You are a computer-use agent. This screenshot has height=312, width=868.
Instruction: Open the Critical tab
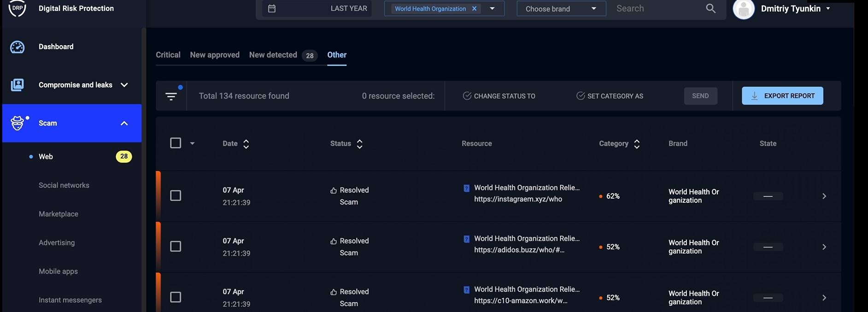pyautogui.click(x=168, y=55)
